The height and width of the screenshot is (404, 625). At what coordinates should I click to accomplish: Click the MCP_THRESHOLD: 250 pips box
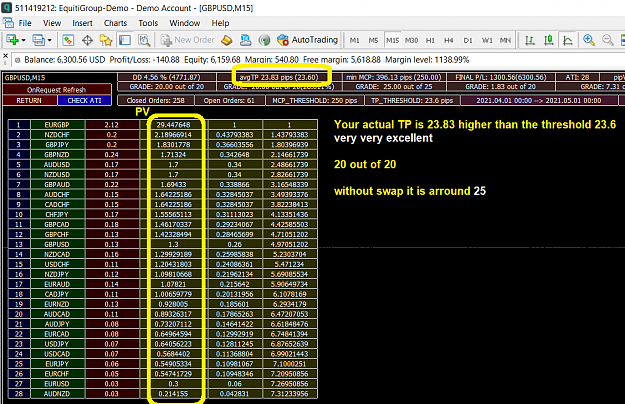315,100
